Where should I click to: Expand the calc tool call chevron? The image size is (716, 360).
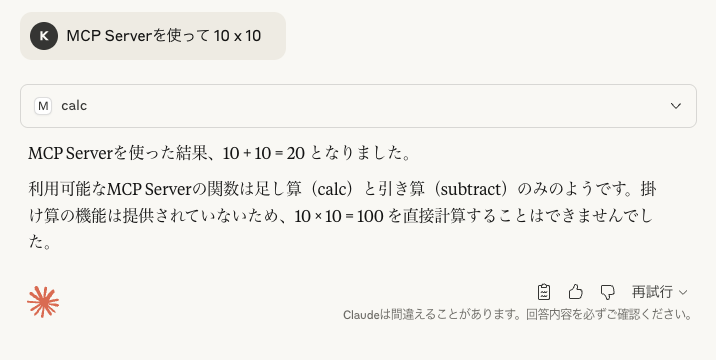pos(676,106)
